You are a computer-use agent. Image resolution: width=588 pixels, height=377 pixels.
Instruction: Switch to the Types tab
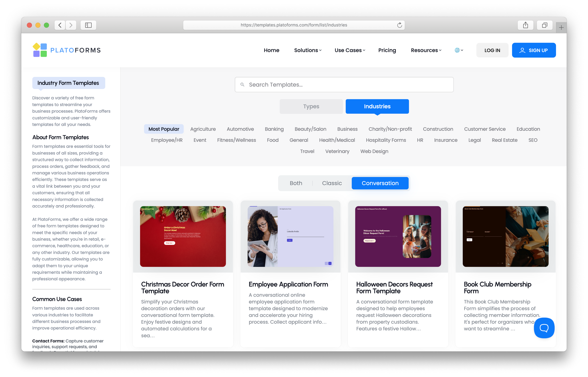[x=311, y=106]
